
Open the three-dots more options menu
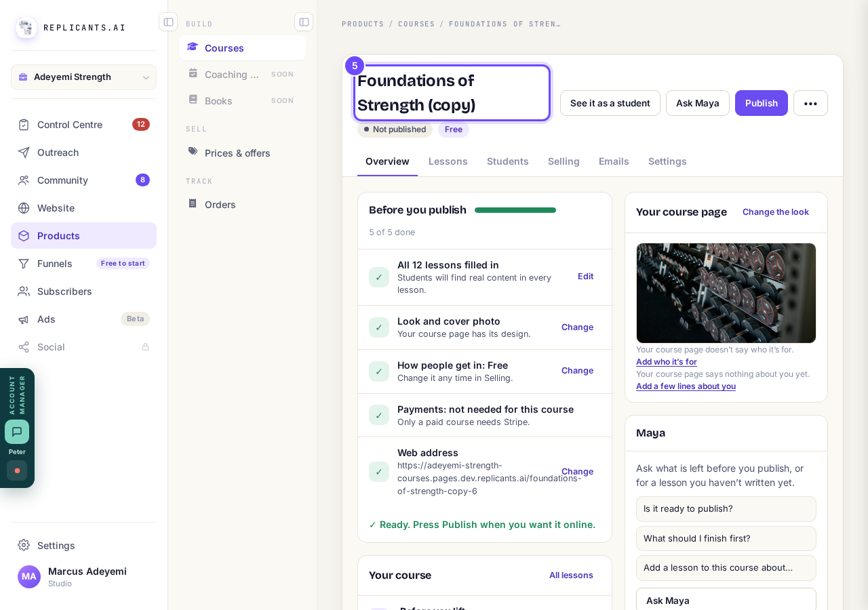[x=810, y=103]
